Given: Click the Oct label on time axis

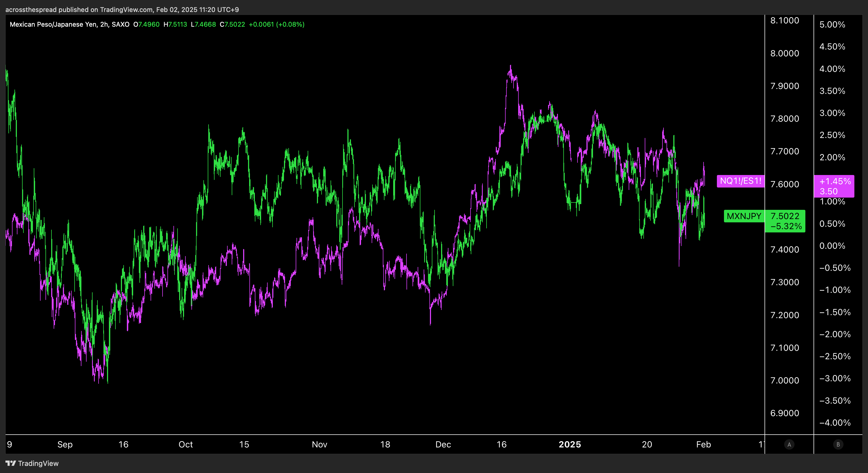Looking at the screenshot, I should (185, 444).
